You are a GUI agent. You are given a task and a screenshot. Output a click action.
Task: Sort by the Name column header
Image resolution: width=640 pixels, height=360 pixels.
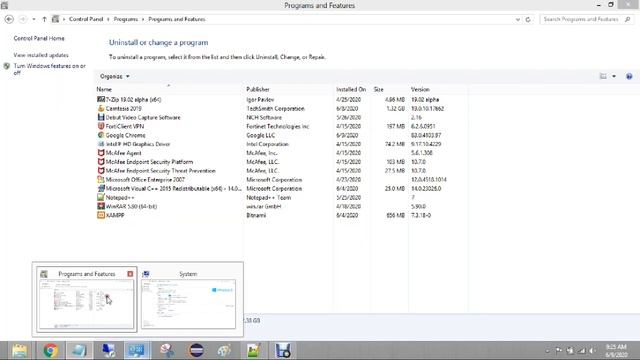pyautogui.click(x=104, y=89)
